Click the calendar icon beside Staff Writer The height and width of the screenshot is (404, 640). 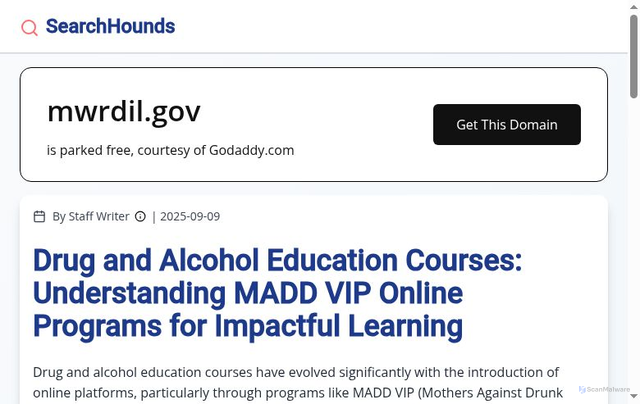[40, 216]
